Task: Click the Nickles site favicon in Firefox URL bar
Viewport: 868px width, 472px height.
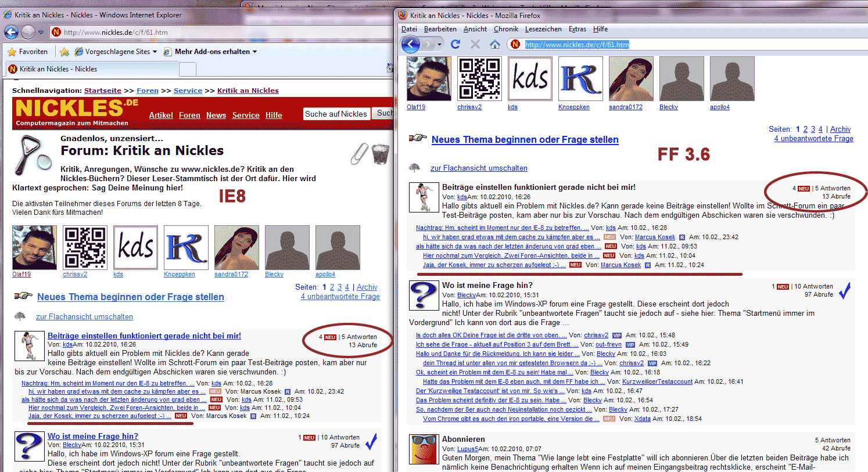Action: click(515, 44)
